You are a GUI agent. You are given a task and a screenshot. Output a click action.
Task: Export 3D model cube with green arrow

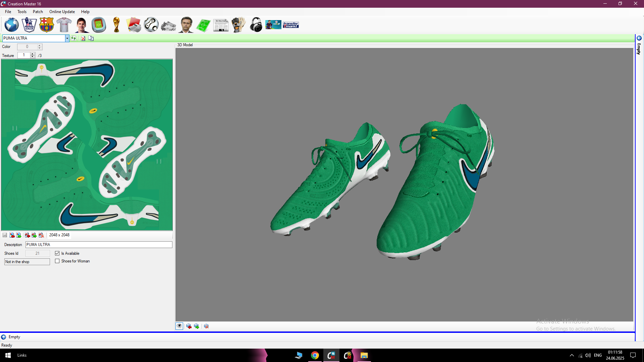pyautogui.click(x=197, y=326)
